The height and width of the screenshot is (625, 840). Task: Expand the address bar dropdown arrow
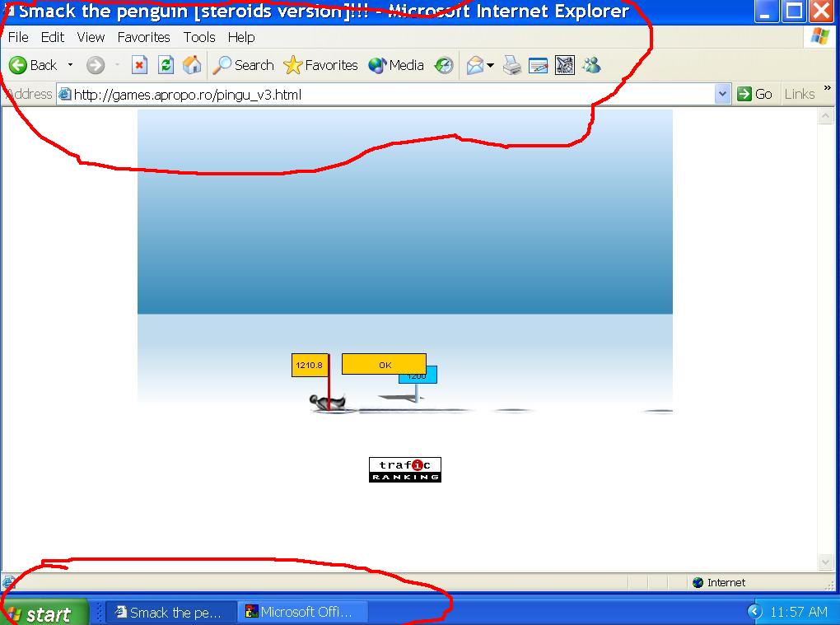723,95
